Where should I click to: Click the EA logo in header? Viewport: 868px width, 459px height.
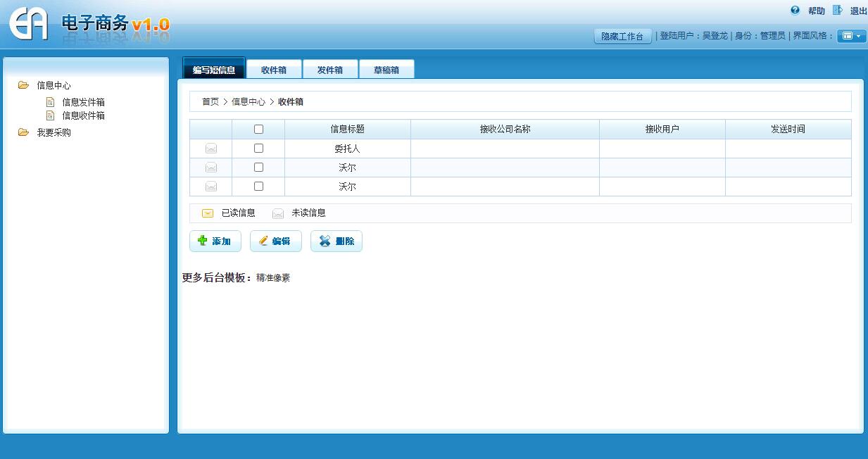[29, 24]
